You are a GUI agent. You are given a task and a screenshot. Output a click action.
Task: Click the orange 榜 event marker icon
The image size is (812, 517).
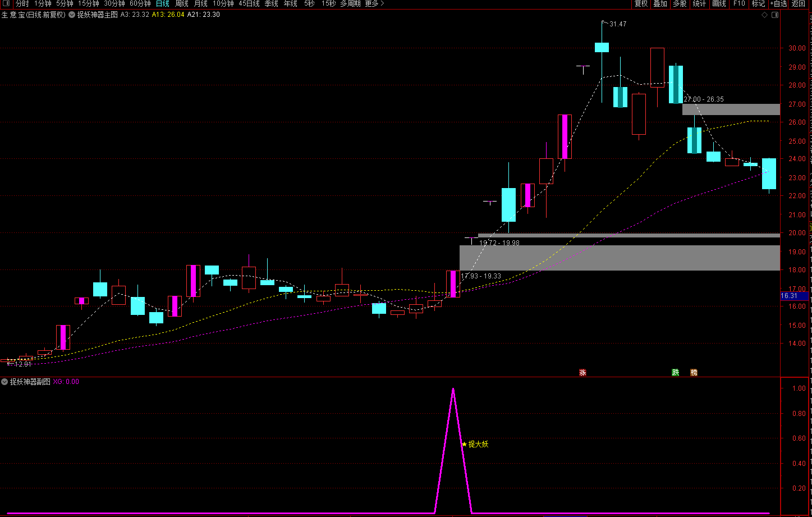point(694,372)
